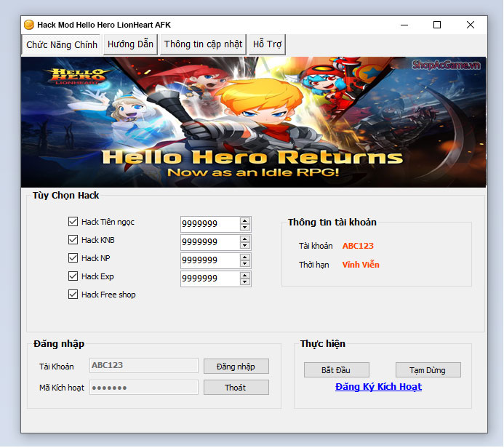This screenshot has width=504, height=448.
Task: Toggle the Hack Exp checkbox
Action: click(73, 276)
